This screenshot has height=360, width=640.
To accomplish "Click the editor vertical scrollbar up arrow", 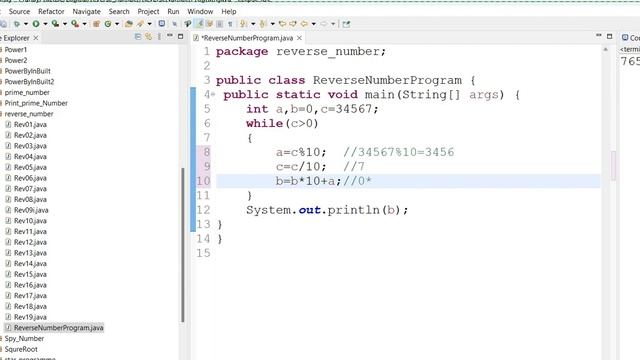I will (606, 49).
